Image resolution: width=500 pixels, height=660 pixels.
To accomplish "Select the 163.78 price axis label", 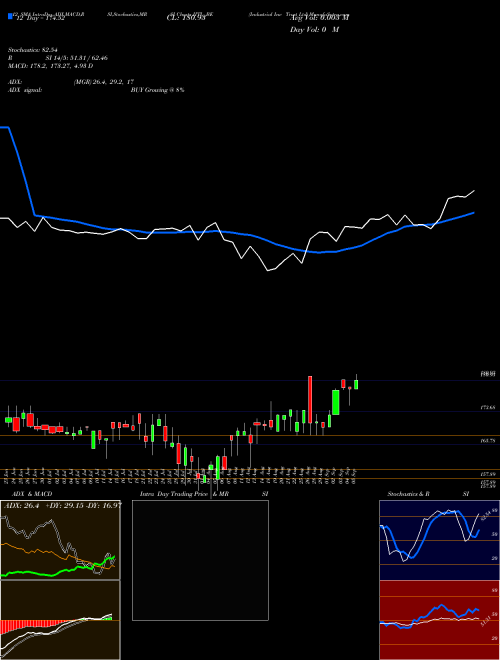I will (x=488, y=441).
